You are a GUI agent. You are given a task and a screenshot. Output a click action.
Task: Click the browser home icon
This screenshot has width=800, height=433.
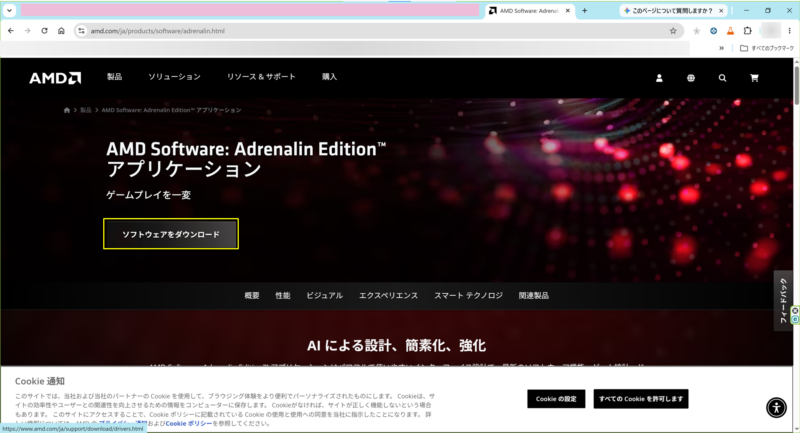point(61,31)
